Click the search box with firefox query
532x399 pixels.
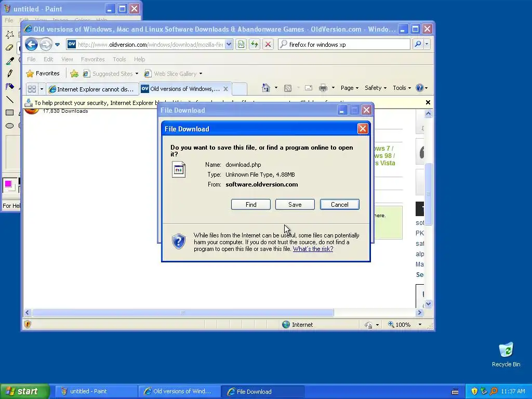pyautogui.click(x=344, y=45)
